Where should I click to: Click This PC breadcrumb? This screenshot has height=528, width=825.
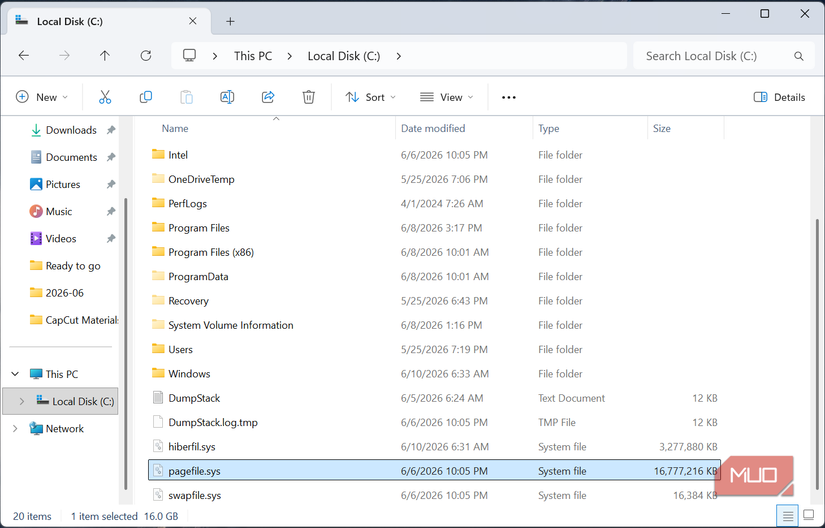click(253, 56)
